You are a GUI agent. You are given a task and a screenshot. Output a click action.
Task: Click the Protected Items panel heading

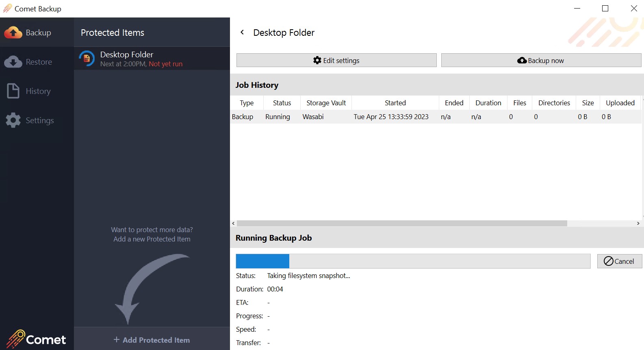click(x=113, y=33)
